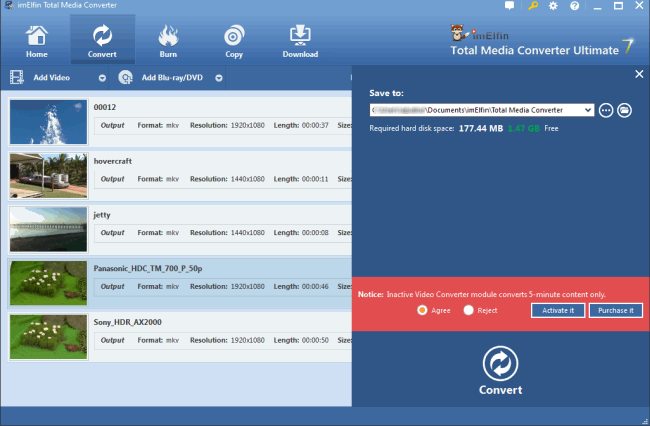Switch to the Burn tab
The image size is (650, 426).
tap(168, 41)
